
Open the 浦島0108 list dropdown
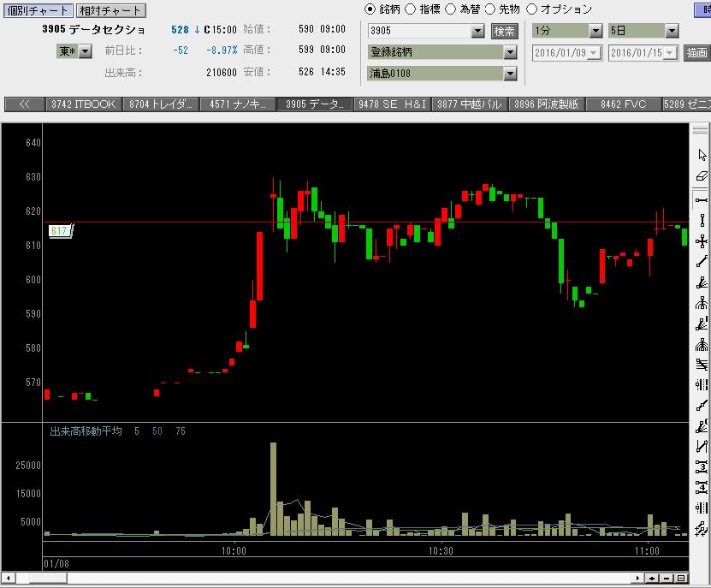510,73
